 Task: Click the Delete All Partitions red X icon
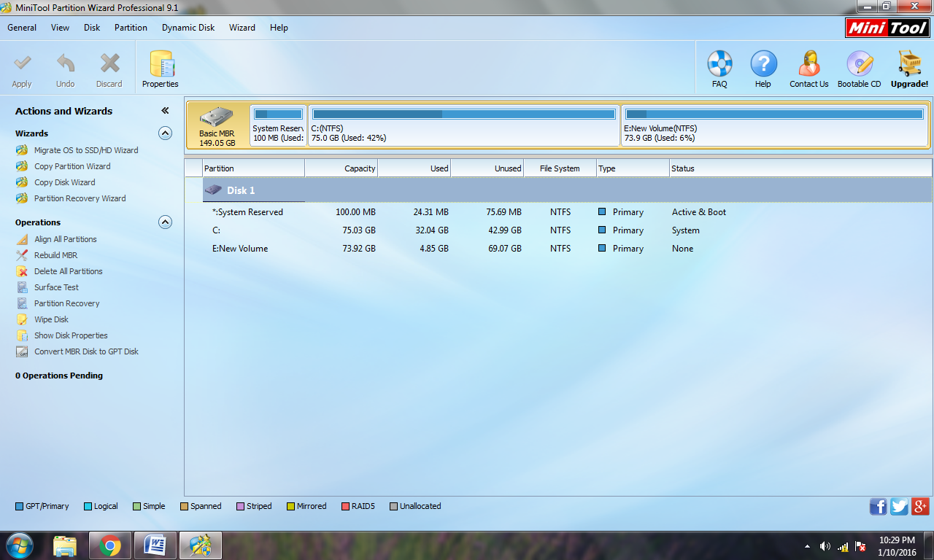[22, 271]
